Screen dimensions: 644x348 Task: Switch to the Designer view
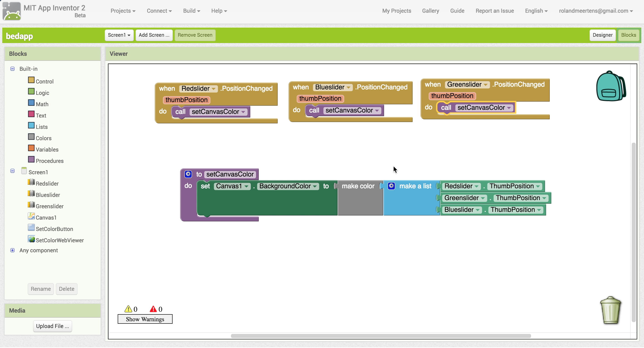tap(602, 35)
